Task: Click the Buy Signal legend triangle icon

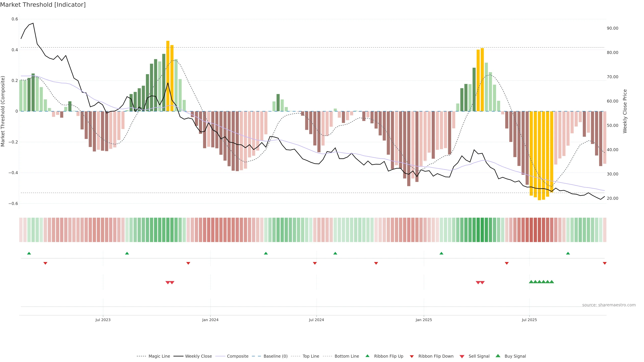Action: point(498,356)
